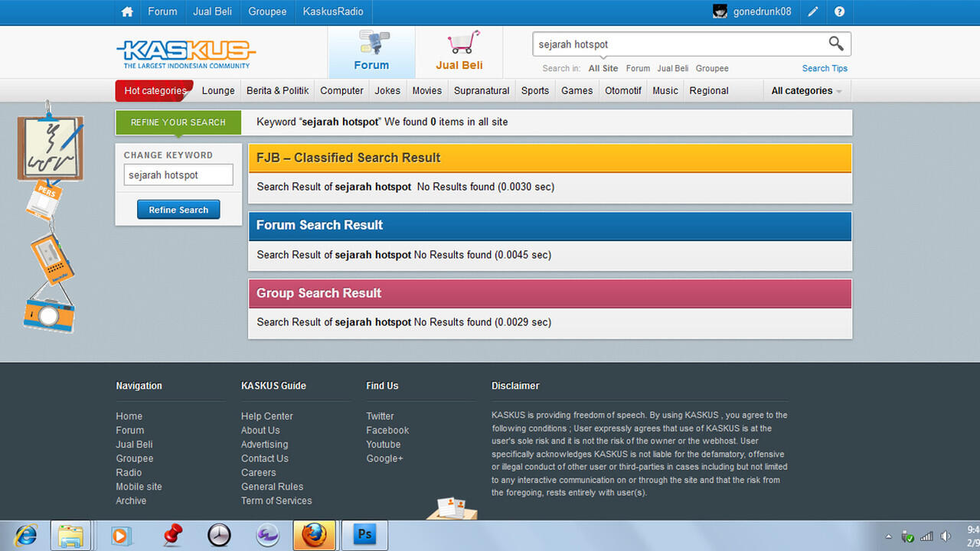980x551 pixels.
Task: Click the orange camera icon in sidebar
Action: (x=49, y=315)
